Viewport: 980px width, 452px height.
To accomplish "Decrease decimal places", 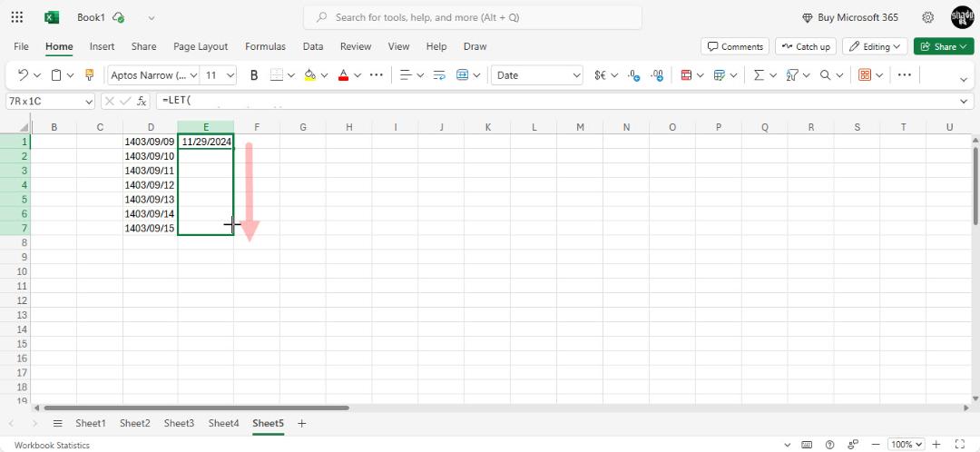I will (x=633, y=75).
